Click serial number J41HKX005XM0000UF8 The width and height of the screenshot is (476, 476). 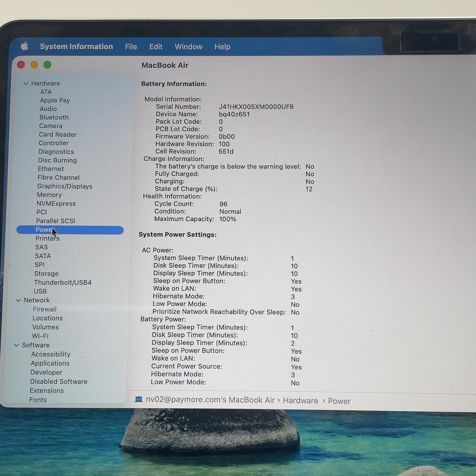tap(256, 107)
